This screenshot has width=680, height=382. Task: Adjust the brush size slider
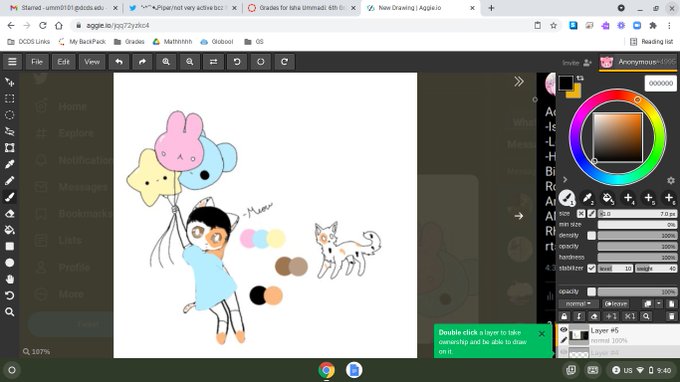click(x=637, y=214)
